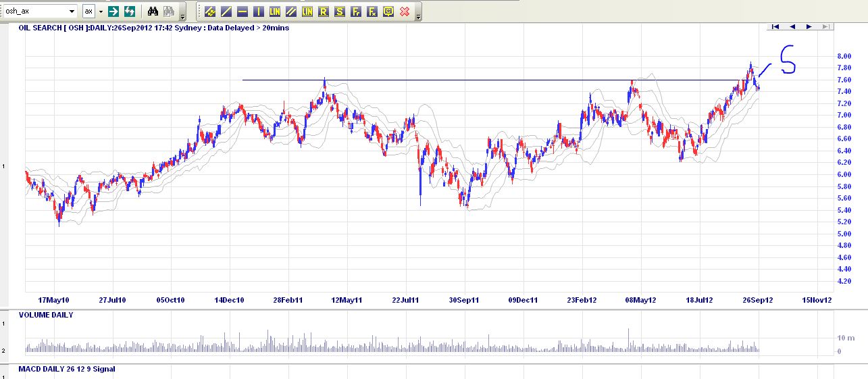Click the 17May10 date axis label
The width and height of the screenshot is (868, 379).
point(54,300)
